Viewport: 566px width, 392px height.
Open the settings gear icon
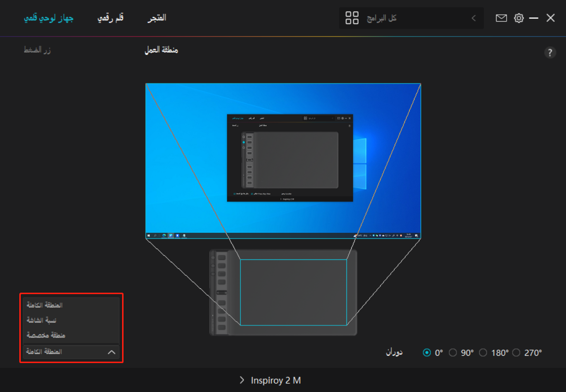[519, 18]
